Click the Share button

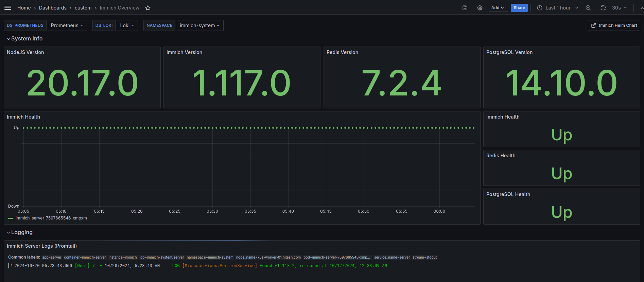click(519, 8)
